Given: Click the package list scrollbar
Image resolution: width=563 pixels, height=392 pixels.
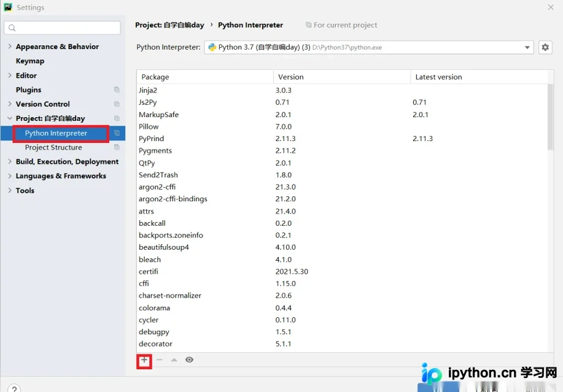Looking at the screenshot, I should tap(551, 117).
